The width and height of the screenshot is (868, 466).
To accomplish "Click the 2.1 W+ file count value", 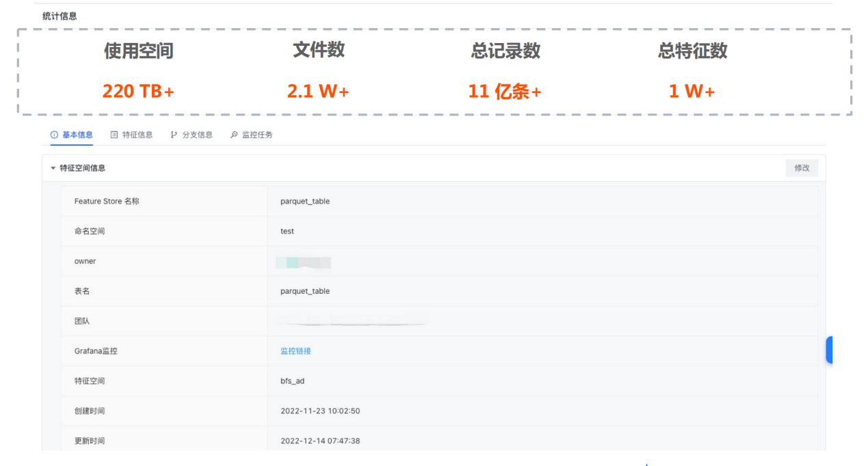I will pyautogui.click(x=318, y=91).
